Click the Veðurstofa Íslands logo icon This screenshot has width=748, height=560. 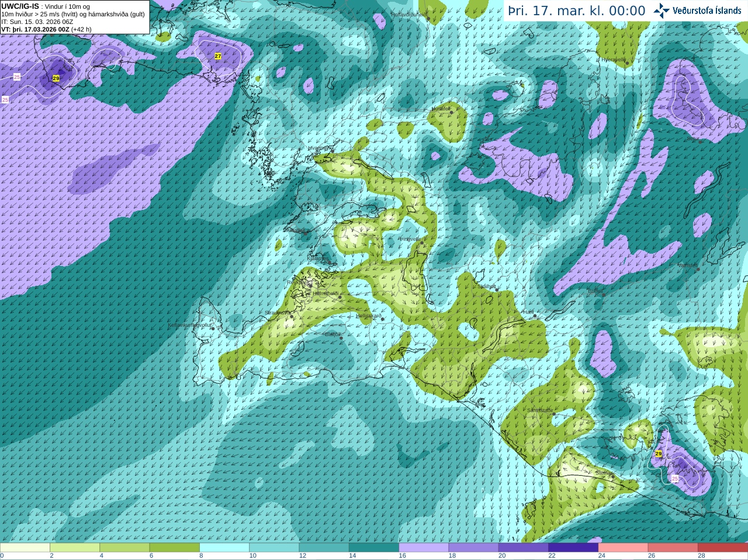[x=662, y=11]
